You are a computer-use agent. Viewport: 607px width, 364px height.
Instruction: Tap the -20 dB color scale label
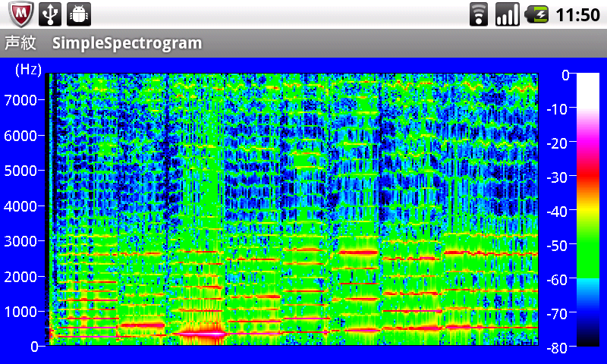557,143
